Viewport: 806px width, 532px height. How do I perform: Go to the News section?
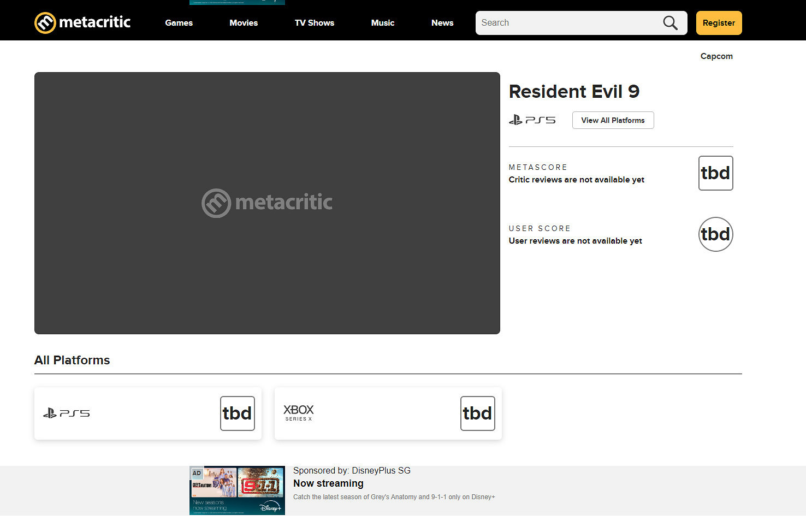click(x=442, y=23)
